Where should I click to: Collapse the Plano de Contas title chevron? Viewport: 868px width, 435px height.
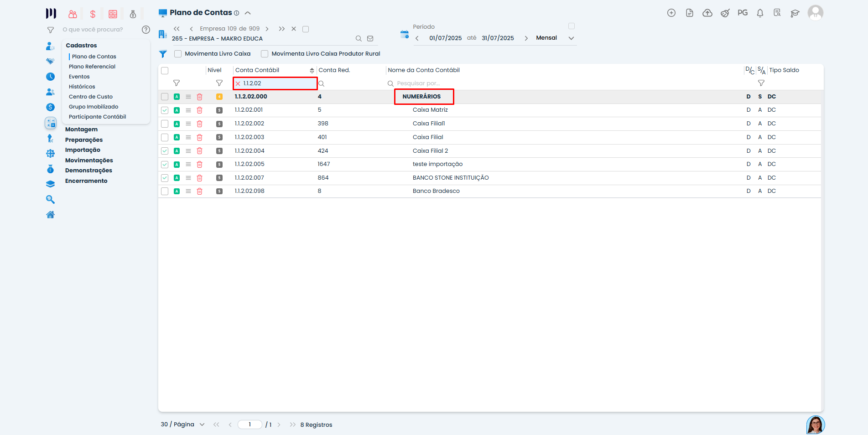click(248, 13)
